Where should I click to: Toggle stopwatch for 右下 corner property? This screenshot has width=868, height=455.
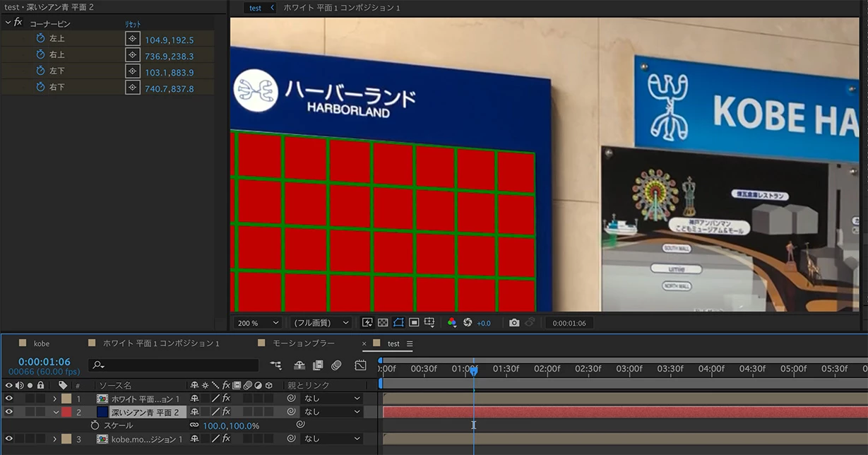(x=40, y=88)
